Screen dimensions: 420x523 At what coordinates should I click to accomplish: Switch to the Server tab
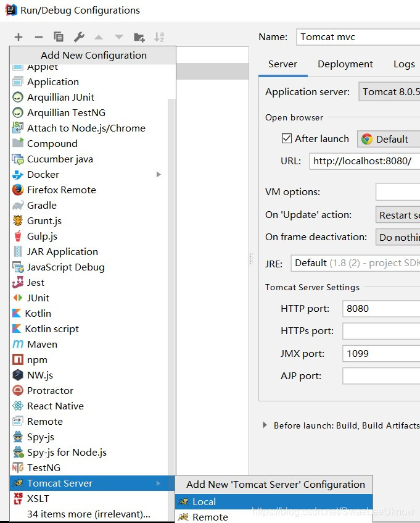tap(282, 64)
